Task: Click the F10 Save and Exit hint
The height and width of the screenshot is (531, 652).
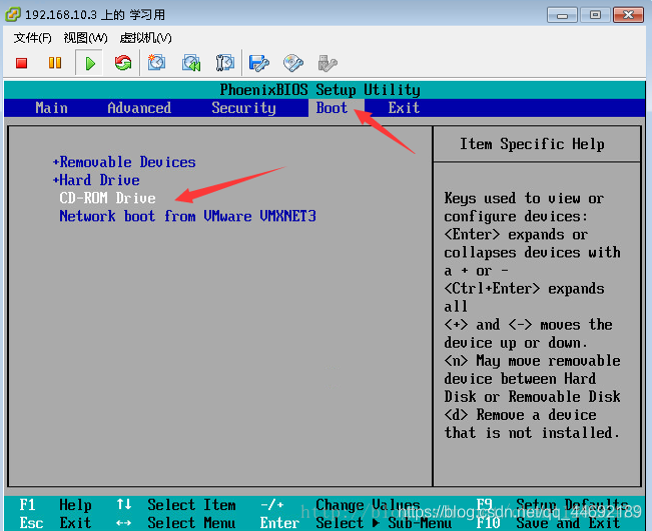Action: (548, 523)
